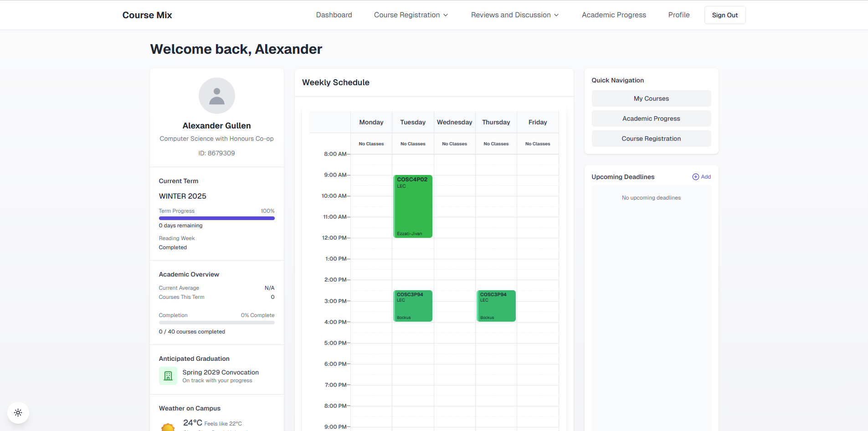
Task: Click the user avatar profile icon
Action: pos(216,96)
